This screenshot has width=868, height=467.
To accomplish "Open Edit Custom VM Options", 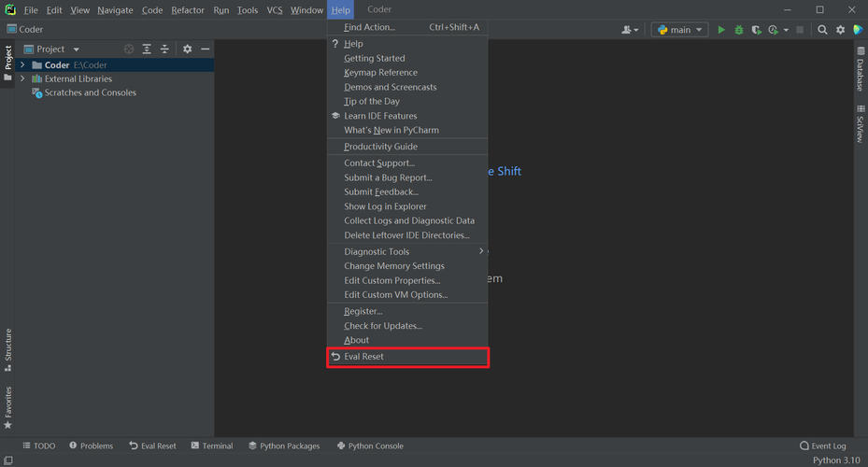I will click(x=407, y=295).
